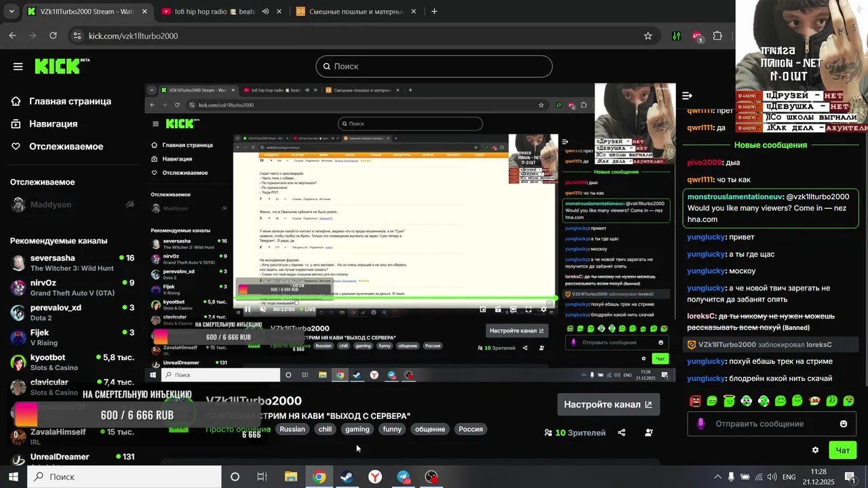This screenshot has width=868, height=488.
Task: Insert the halo angel emote
Action: click(x=729, y=401)
